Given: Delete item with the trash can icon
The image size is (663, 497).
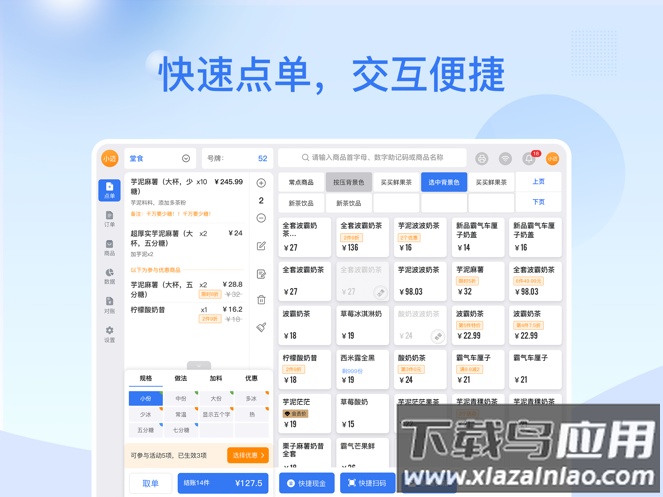Looking at the screenshot, I should tap(261, 300).
